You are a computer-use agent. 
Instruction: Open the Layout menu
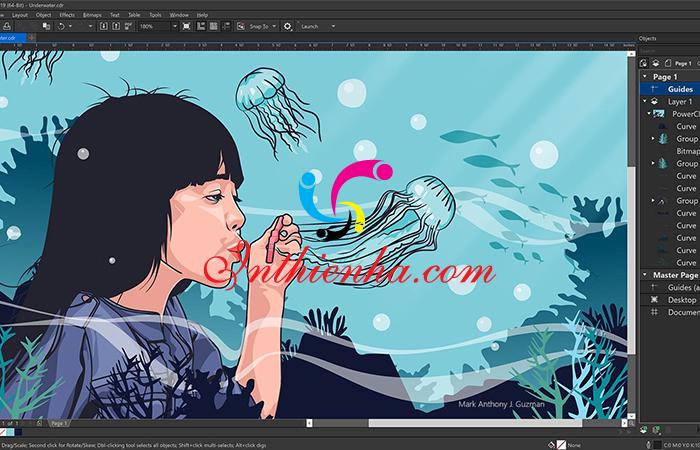pyautogui.click(x=20, y=15)
